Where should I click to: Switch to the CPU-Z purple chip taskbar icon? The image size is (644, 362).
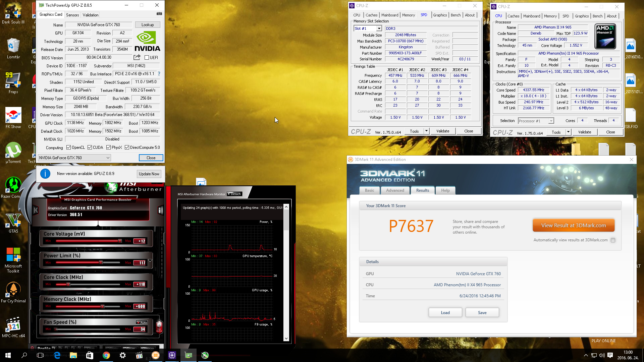tap(172, 355)
